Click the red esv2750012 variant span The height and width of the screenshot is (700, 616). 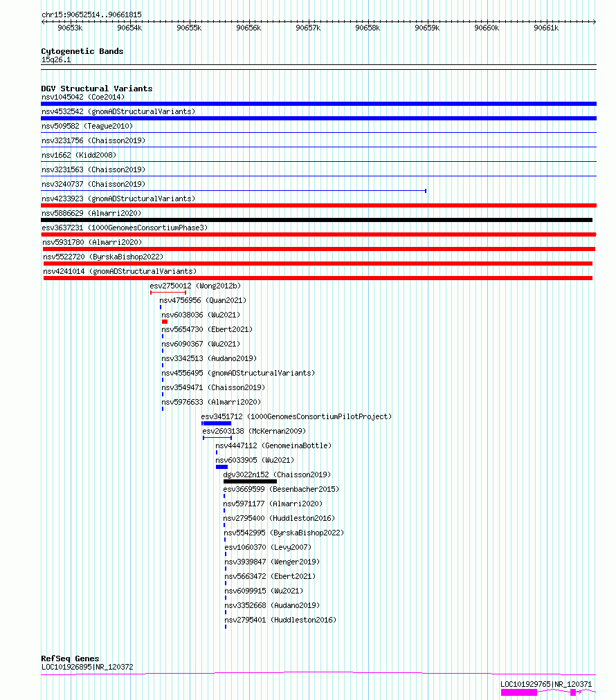168,293
